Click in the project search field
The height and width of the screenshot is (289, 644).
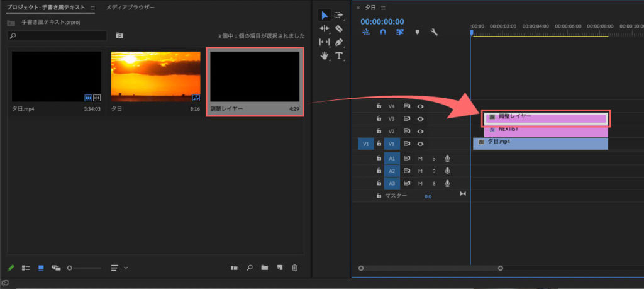tap(57, 36)
